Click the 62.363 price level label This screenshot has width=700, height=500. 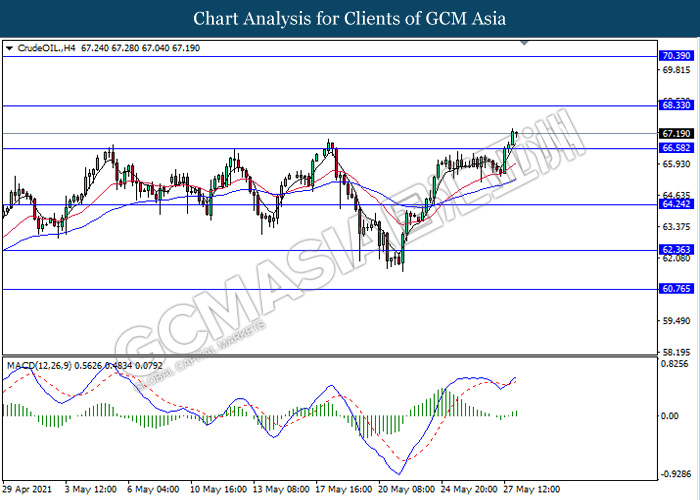(x=676, y=250)
